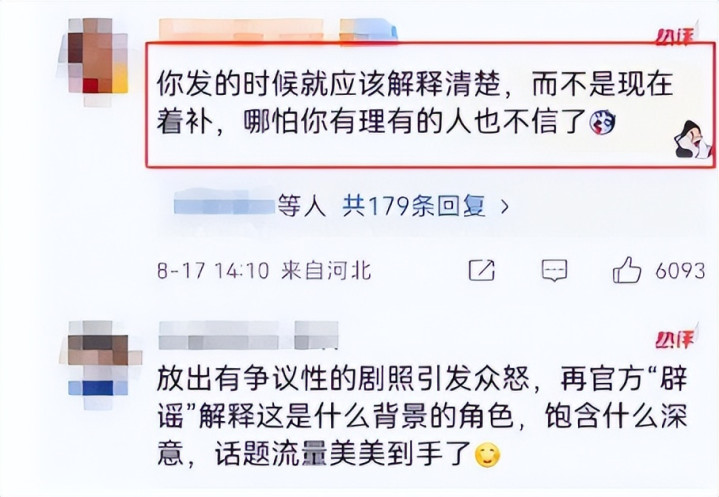Open the 共179条回复 replies link

(x=414, y=206)
